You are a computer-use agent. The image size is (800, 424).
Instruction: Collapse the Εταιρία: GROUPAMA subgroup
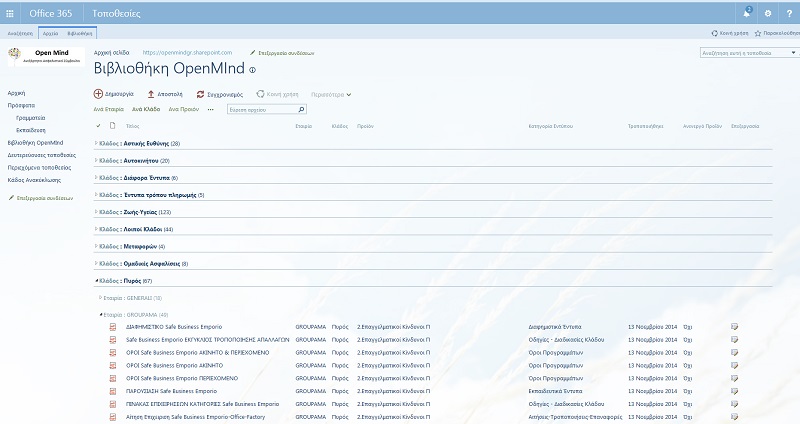pyautogui.click(x=101, y=315)
